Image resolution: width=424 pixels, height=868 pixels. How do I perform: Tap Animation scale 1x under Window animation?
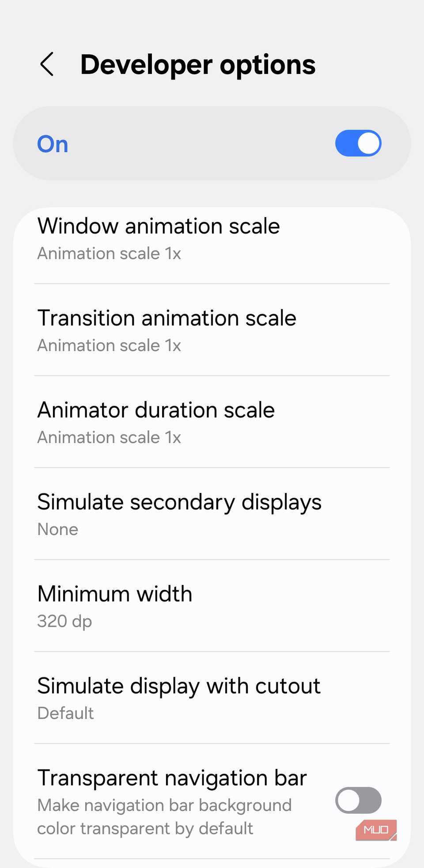point(109,254)
